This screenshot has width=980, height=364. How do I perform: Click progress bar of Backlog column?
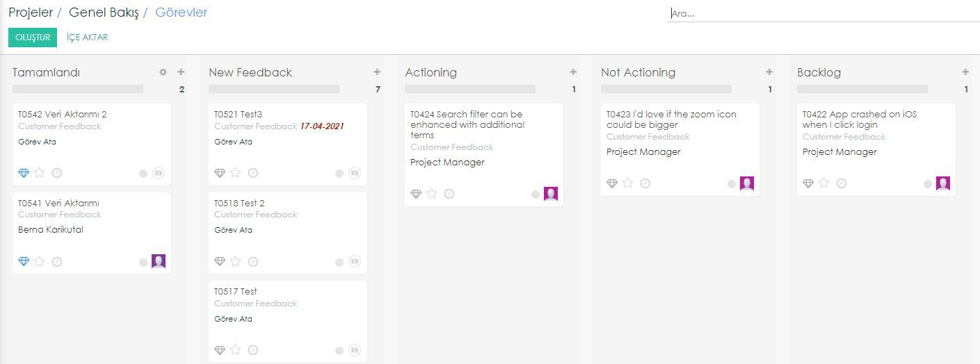(862, 89)
